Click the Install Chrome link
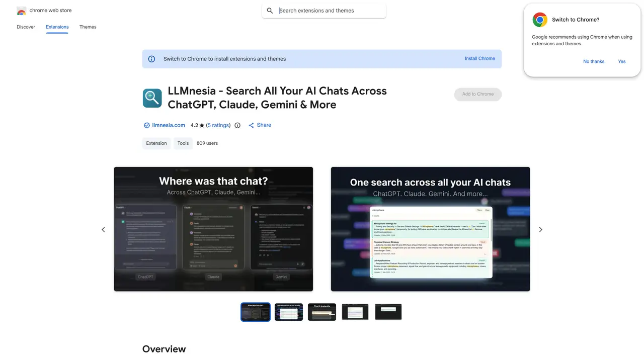This screenshot has width=644, height=362. click(x=480, y=58)
